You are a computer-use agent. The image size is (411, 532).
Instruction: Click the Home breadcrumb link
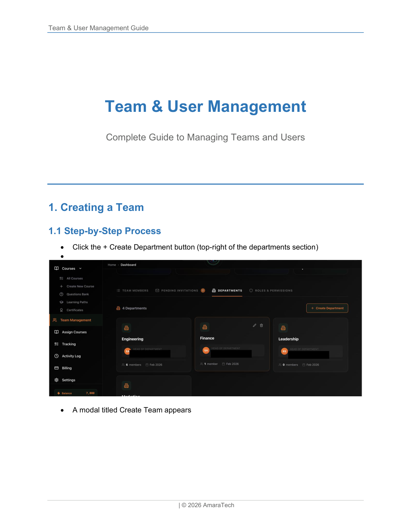(x=112, y=265)
